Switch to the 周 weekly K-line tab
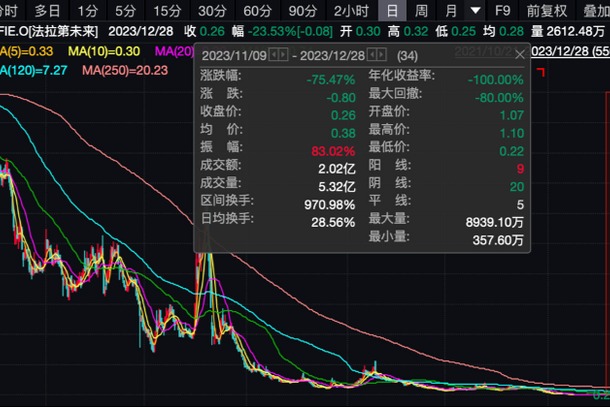 (x=421, y=11)
